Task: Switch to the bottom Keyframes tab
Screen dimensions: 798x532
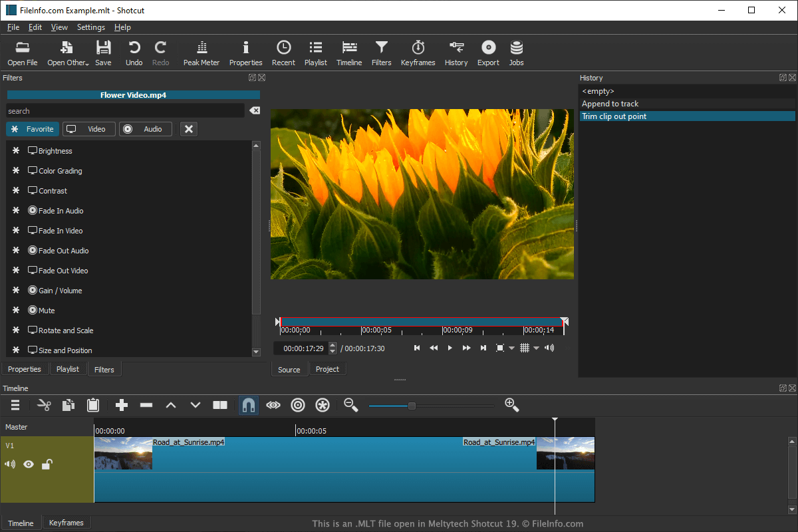Action: coord(66,523)
